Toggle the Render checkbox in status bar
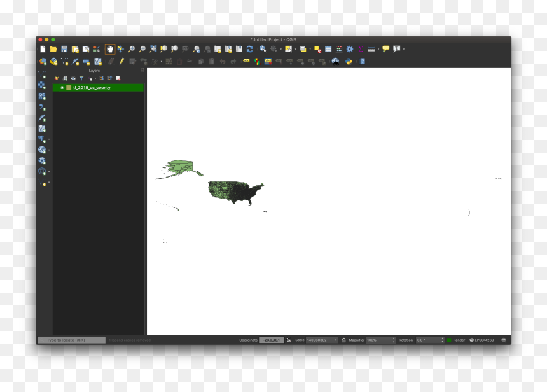This screenshot has height=392, width=547. pyautogui.click(x=449, y=340)
